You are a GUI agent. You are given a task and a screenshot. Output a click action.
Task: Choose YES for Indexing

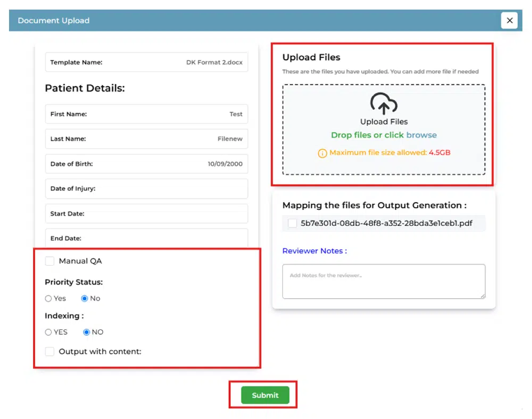[48, 332]
